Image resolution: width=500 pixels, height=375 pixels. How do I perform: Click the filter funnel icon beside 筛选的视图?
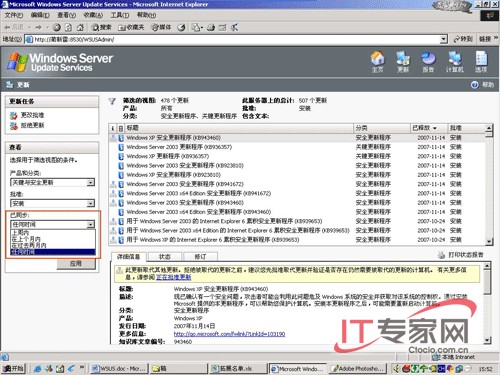(112, 101)
